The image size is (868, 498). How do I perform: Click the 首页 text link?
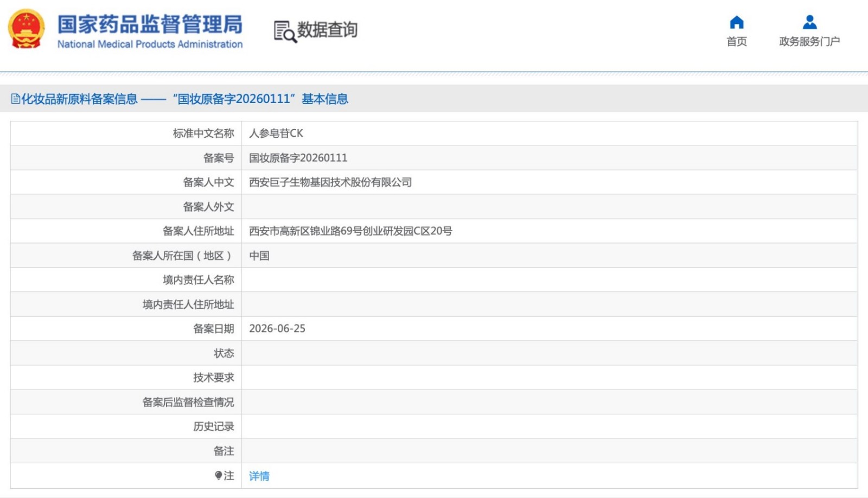click(737, 41)
